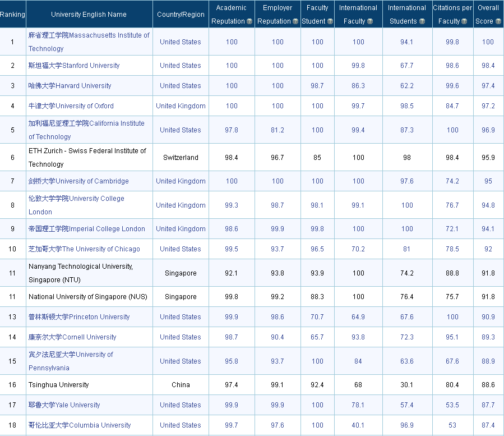Screen dimensions: 504x436
Task: Click Pennsylvania's overall score 88.9
Action: pos(488,361)
